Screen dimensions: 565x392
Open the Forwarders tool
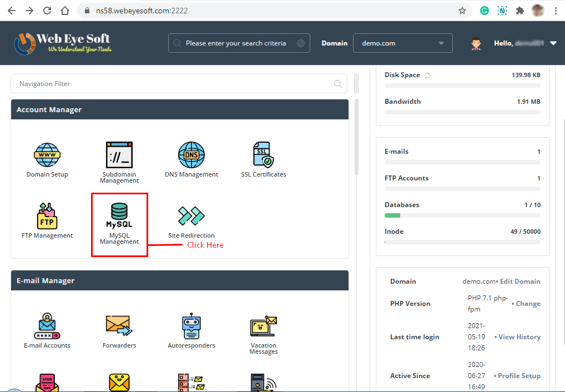[x=119, y=331]
